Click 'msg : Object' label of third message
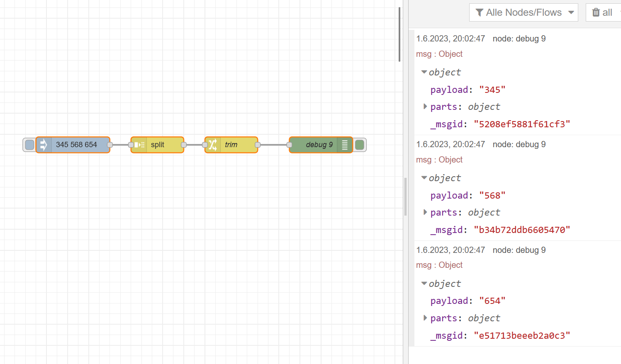The height and width of the screenshot is (364, 621). pyautogui.click(x=439, y=265)
